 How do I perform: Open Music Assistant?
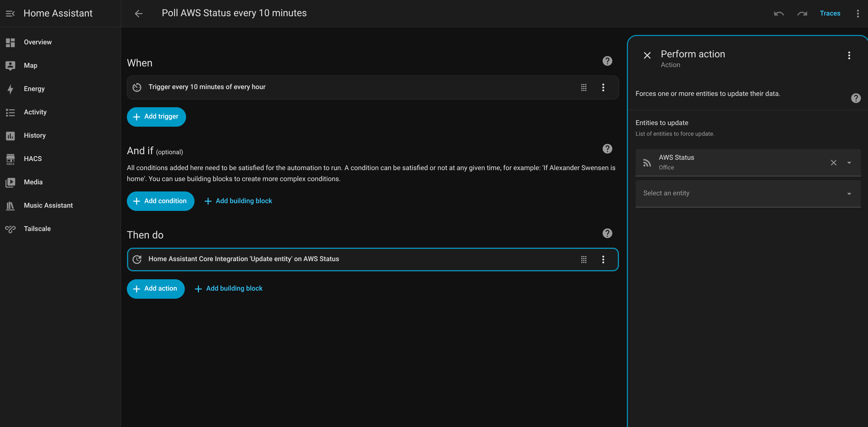click(48, 205)
